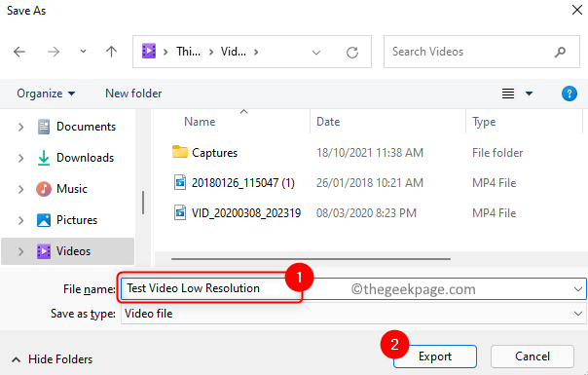Viewport: 588px width, 375px height.
Task: Navigate up one folder level
Action: tap(111, 52)
